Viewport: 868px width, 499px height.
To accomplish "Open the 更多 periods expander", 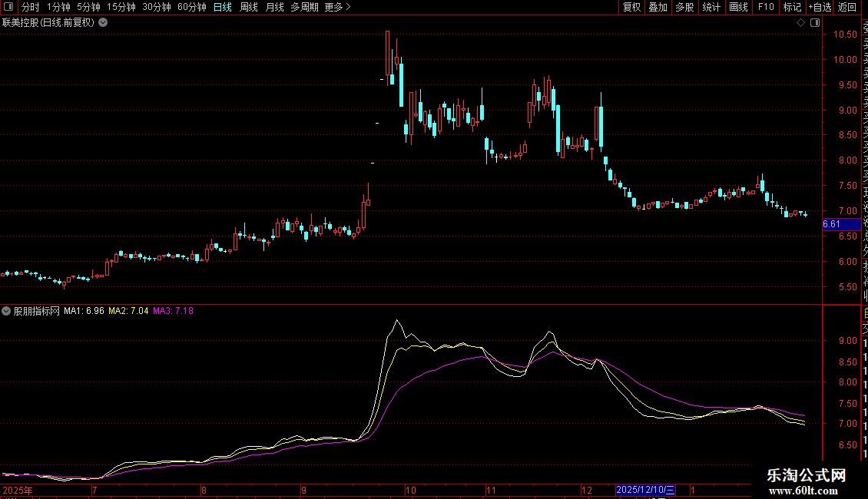I will 337,7.
